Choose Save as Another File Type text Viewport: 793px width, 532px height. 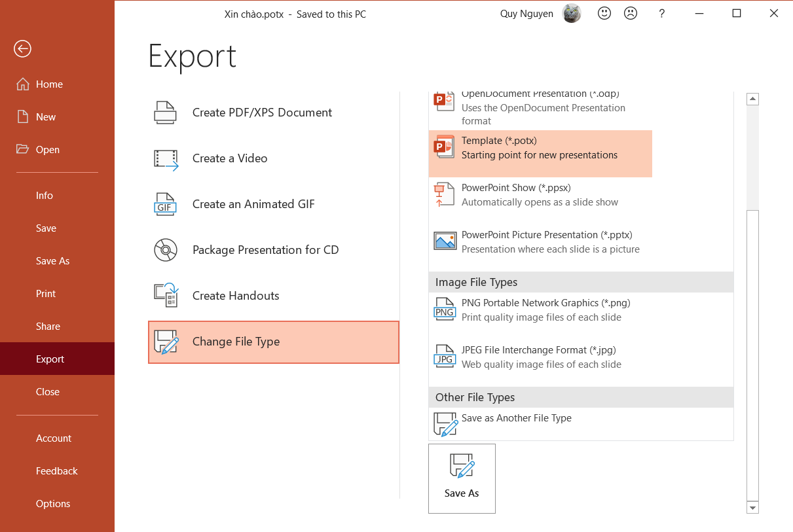[517, 418]
